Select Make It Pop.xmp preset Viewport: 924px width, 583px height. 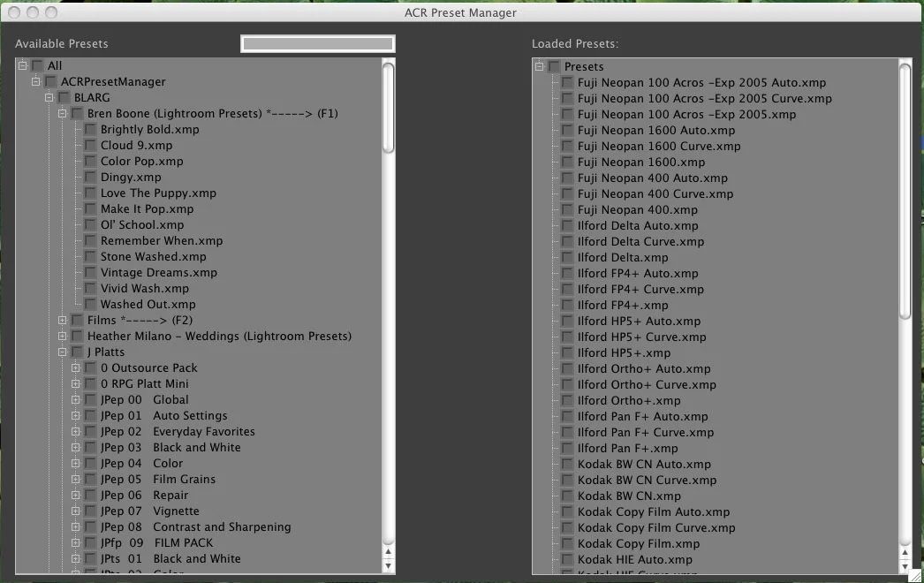[x=147, y=208]
